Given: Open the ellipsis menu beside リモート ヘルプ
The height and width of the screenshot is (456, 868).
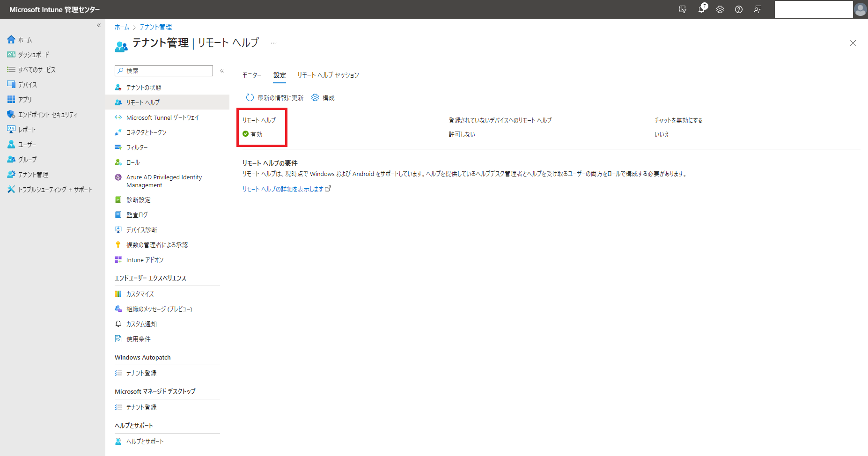Looking at the screenshot, I should (274, 43).
